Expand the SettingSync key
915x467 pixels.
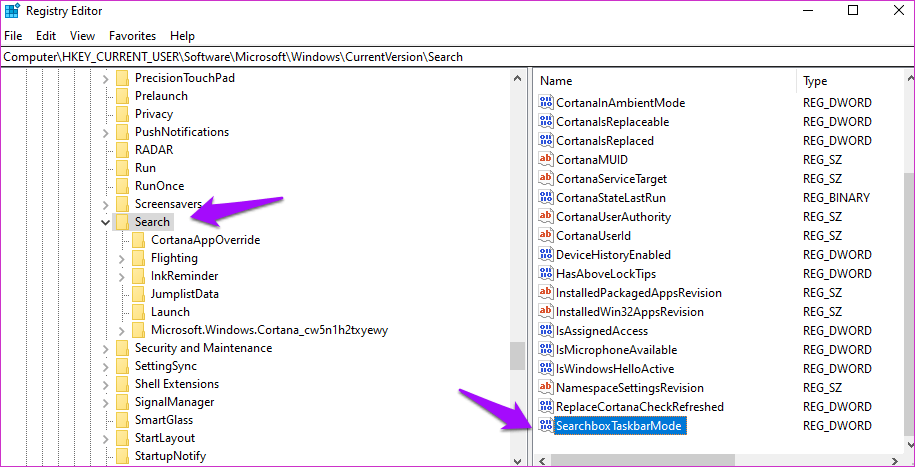click(106, 366)
